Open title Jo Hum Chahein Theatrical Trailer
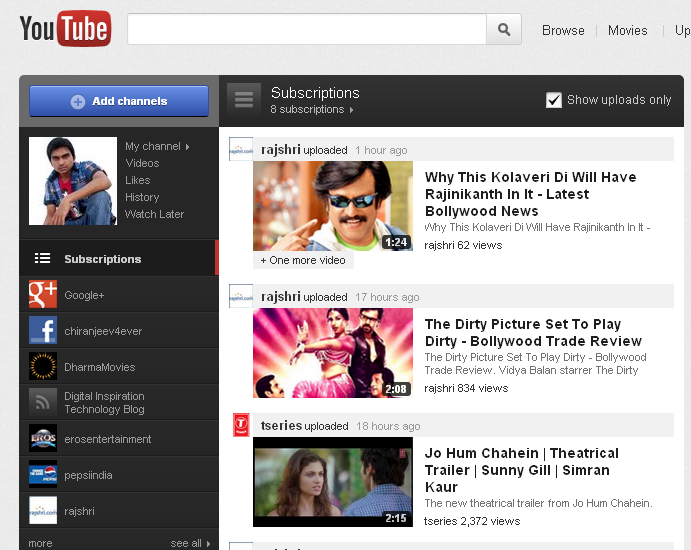Viewport: 691px width, 550px height. click(522, 470)
